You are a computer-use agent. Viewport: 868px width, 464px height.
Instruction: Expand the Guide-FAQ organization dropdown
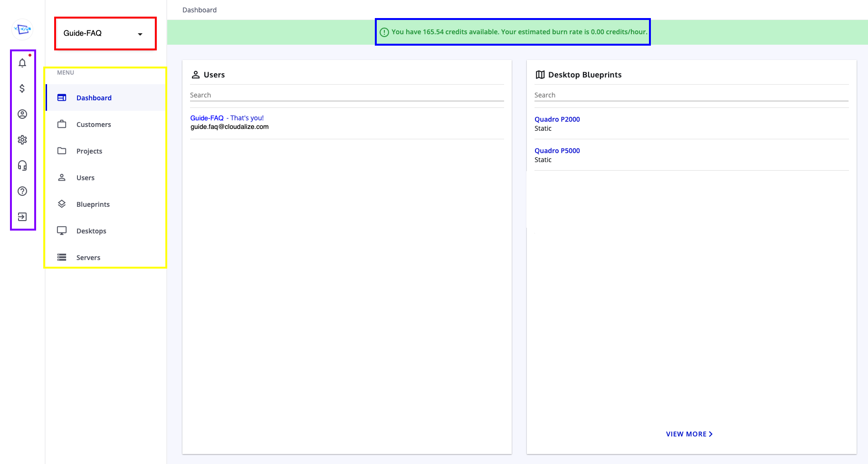(x=105, y=33)
